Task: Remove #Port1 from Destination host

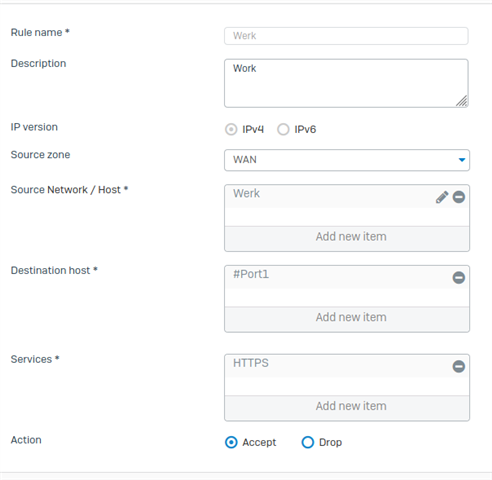Action: (459, 278)
